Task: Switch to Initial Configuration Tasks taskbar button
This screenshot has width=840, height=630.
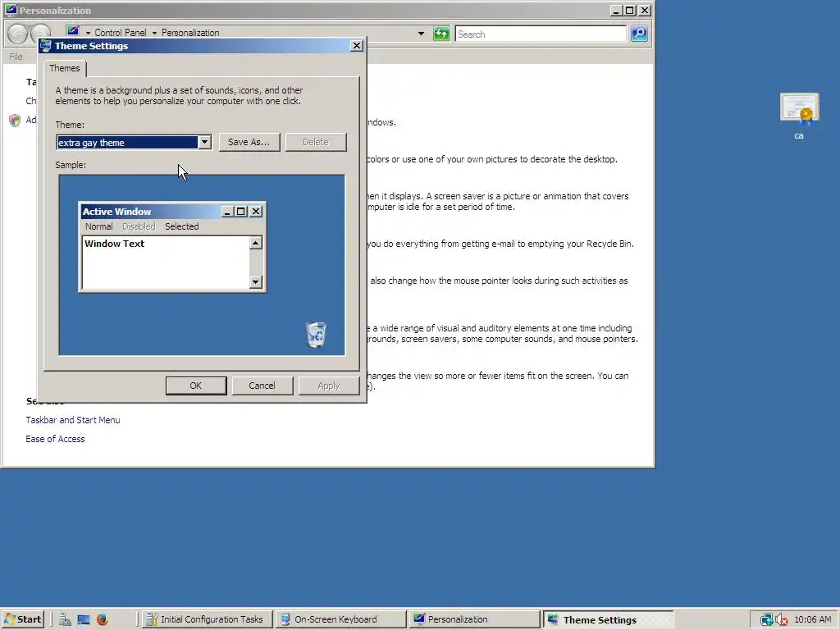Action: click(x=208, y=619)
